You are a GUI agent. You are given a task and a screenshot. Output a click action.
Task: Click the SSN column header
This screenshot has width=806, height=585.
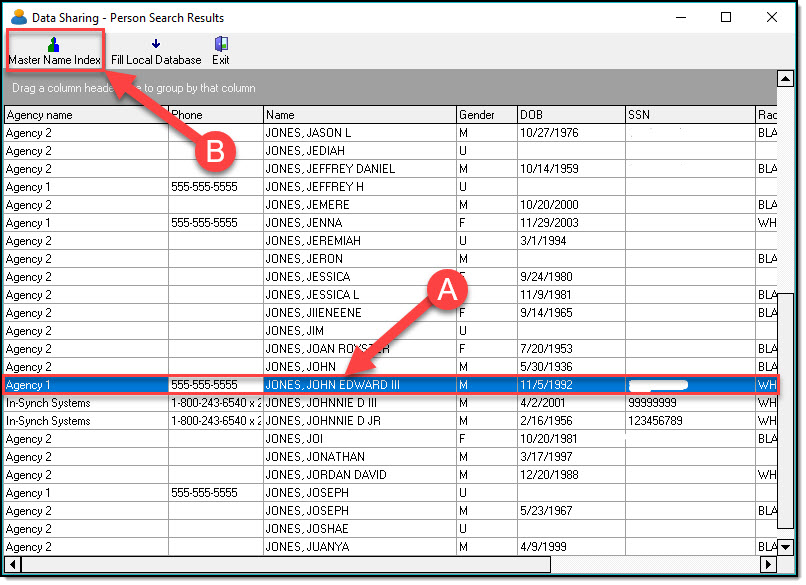(x=689, y=115)
